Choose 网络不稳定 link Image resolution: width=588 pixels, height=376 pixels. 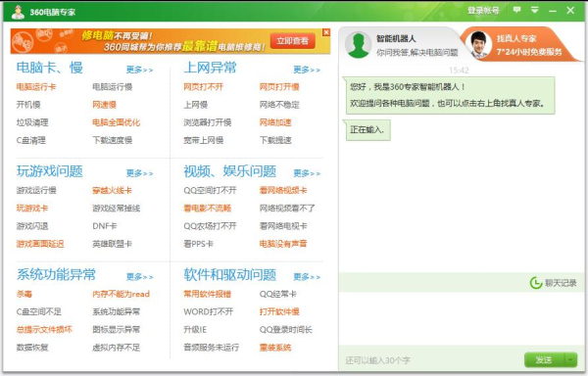coord(279,105)
